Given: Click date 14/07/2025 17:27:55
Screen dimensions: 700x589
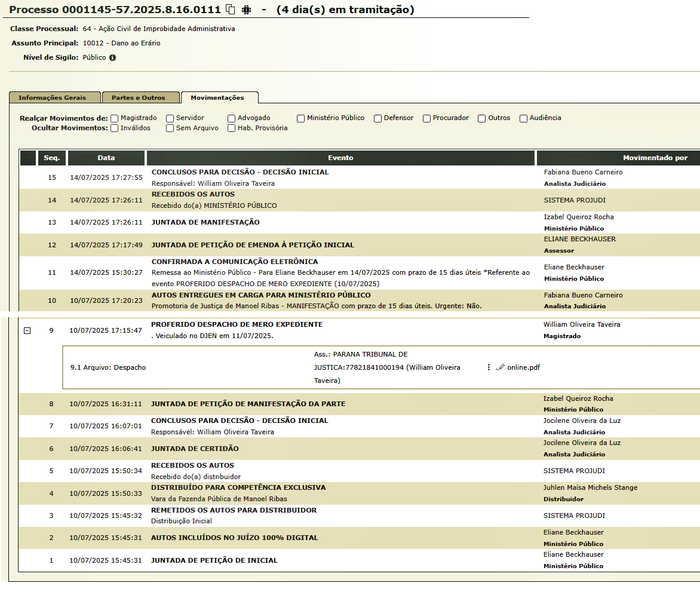Looking at the screenshot, I should click(106, 178).
